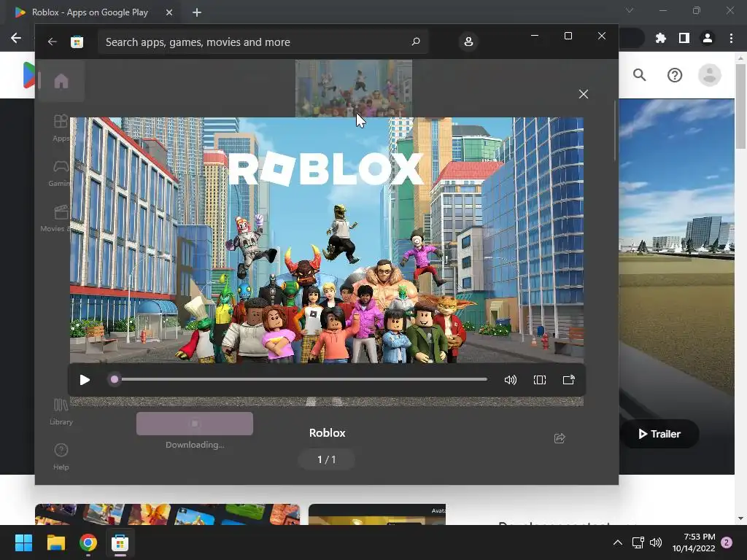747x560 pixels.
Task: Click the Google Play screenshot thumbnail bottom left
Action: pos(167,514)
